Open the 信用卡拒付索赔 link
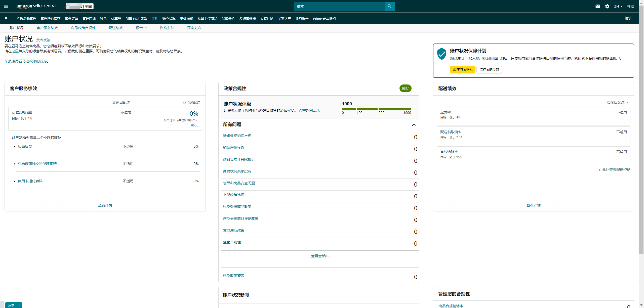Viewport: 644px width, 308px height. (x=30, y=181)
